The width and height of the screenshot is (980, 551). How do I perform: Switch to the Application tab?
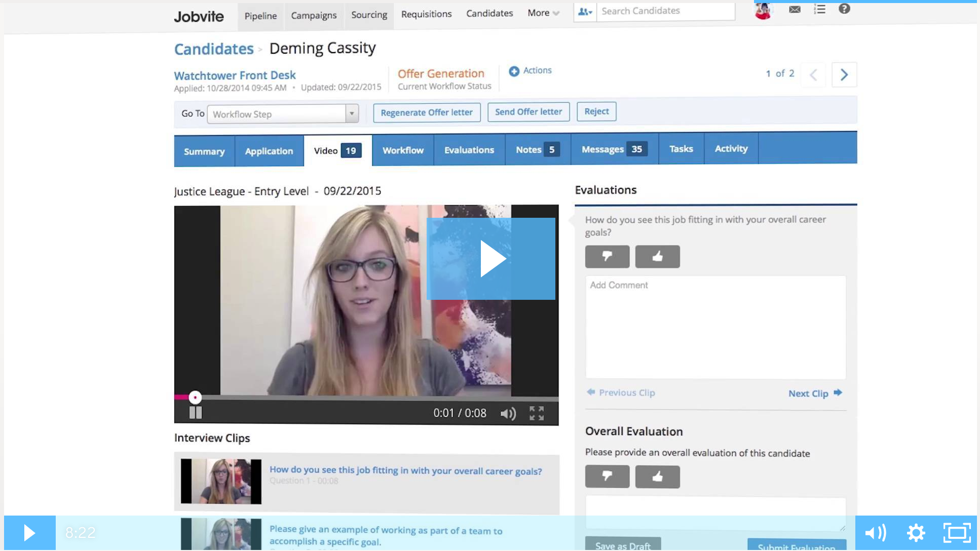pos(269,151)
